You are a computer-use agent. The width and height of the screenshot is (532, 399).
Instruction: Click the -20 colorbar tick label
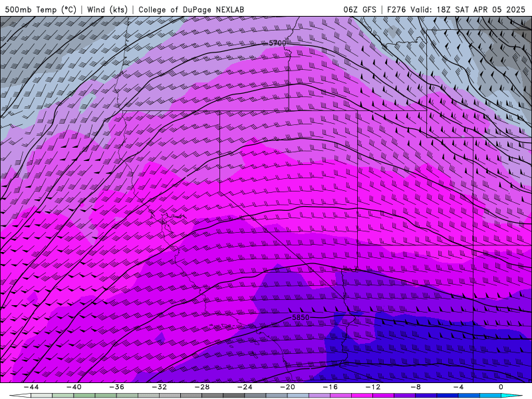pyautogui.click(x=288, y=387)
